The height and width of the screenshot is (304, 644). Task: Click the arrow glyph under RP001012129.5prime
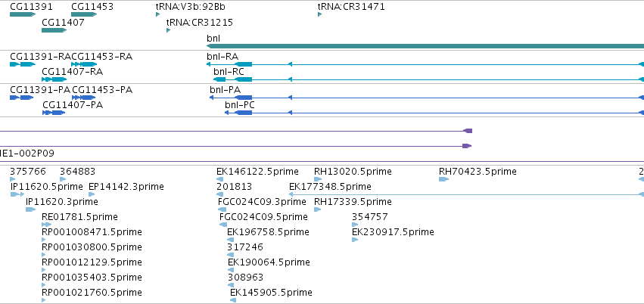click(44, 270)
